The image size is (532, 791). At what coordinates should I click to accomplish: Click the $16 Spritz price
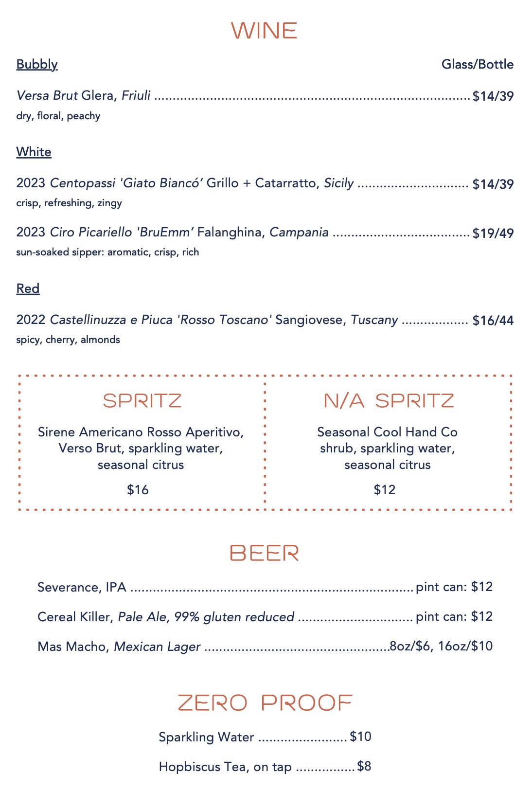(x=138, y=489)
